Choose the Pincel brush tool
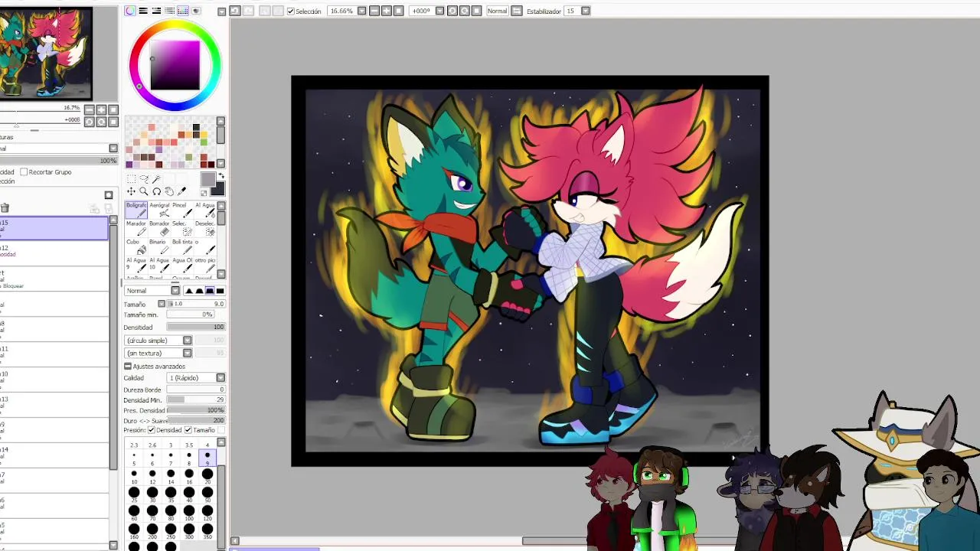 [182, 210]
